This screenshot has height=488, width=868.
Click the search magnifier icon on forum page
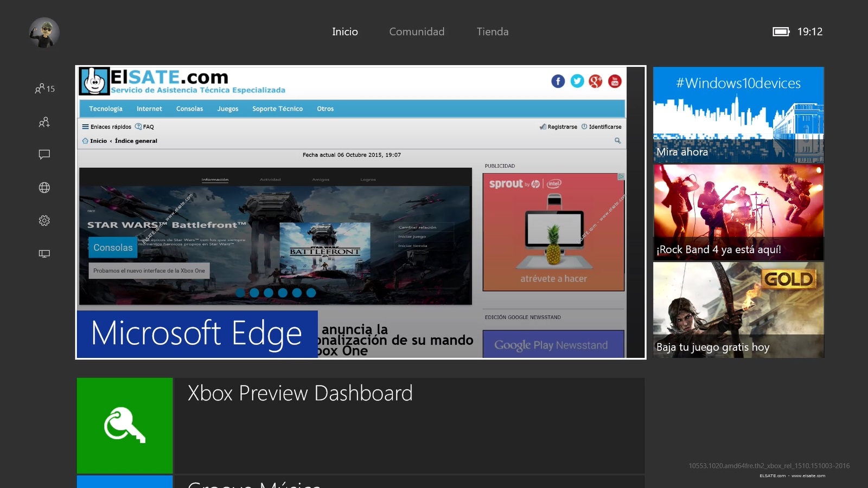point(617,140)
